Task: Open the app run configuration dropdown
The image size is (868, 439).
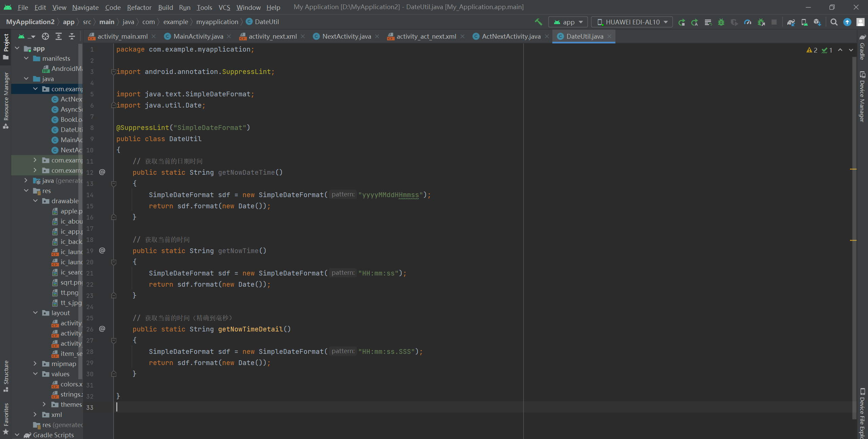Action: tap(568, 22)
